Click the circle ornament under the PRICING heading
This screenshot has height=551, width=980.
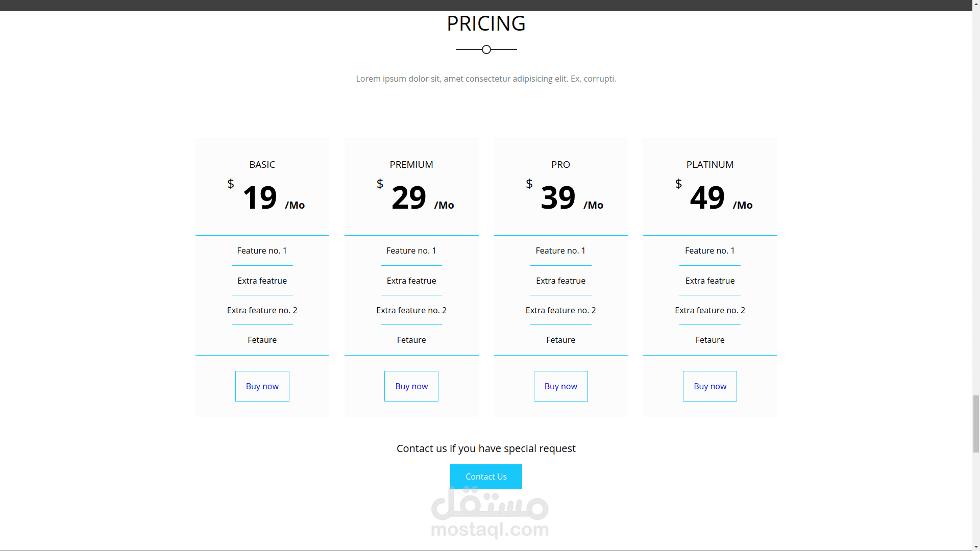(486, 49)
